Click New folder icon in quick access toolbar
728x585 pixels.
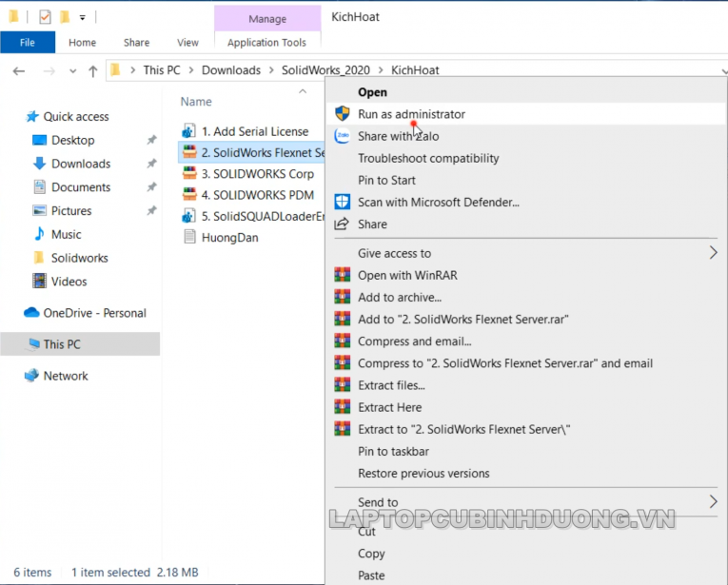(65, 17)
